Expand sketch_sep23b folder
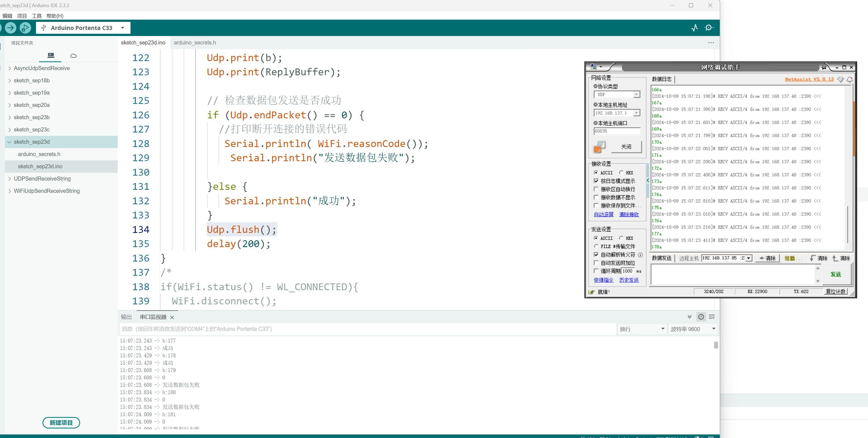Viewport: 868px width, 438px height. pyautogui.click(x=10, y=117)
